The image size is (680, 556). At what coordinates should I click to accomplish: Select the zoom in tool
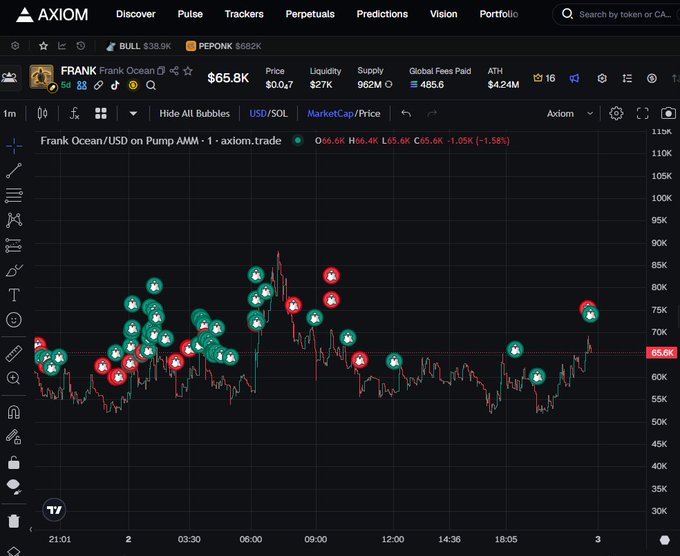click(x=14, y=378)
